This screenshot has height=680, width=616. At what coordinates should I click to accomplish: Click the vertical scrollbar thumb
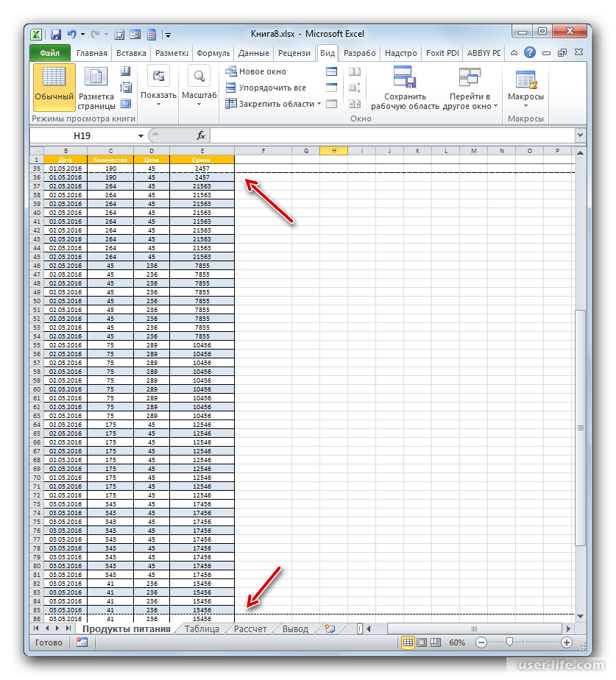[x=581, y=428]
